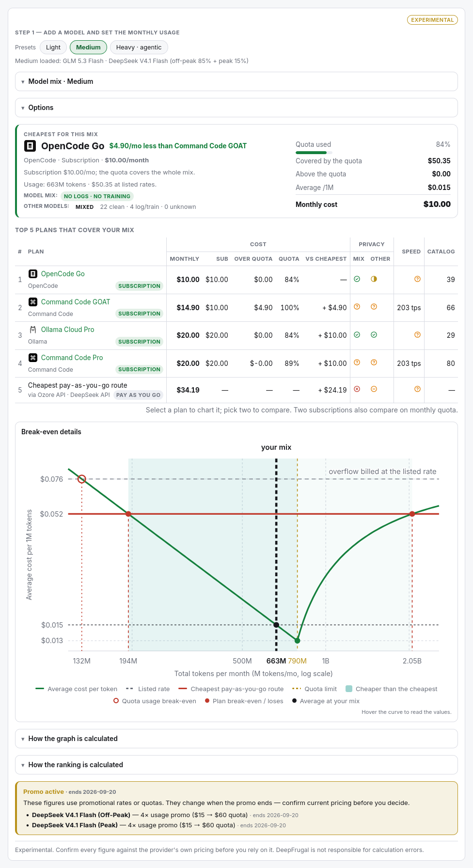Click pay-as-you-go speed unknown icon
Viewport: 473px width, 868px height.
[418, 389]
